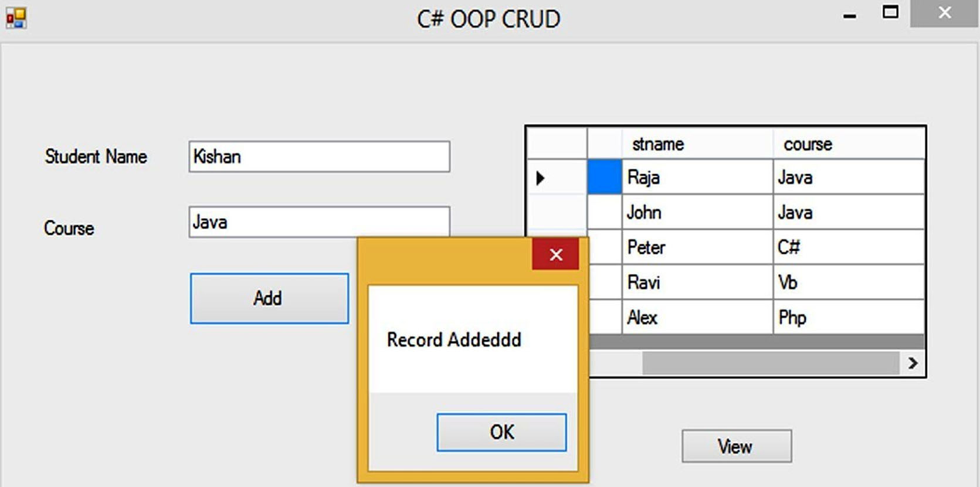Sort by the course column header

pyautogui.click(x=849, y=144)
